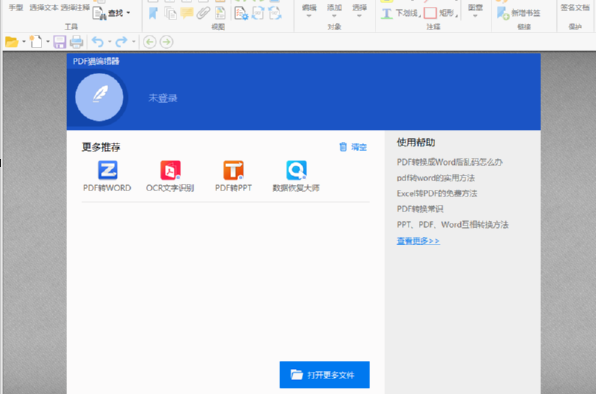Select the Hand tool (手型)
596x399 pixels.
(16, 8)
